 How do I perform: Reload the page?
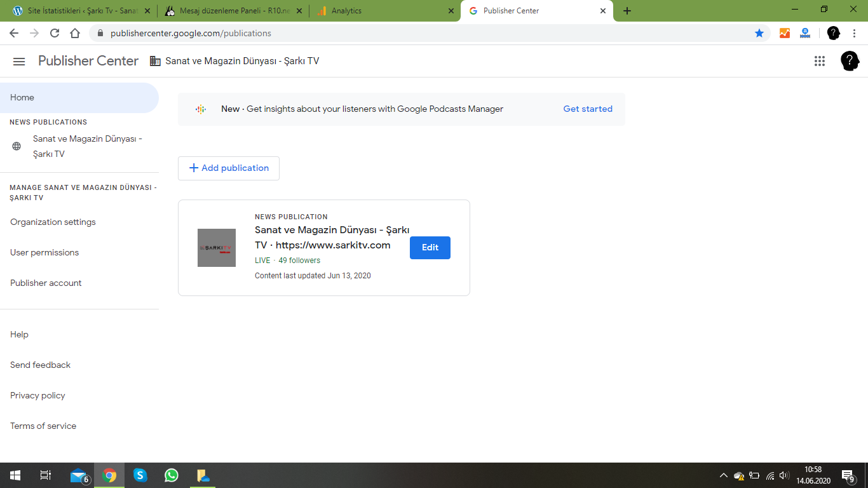coord(55,33)
